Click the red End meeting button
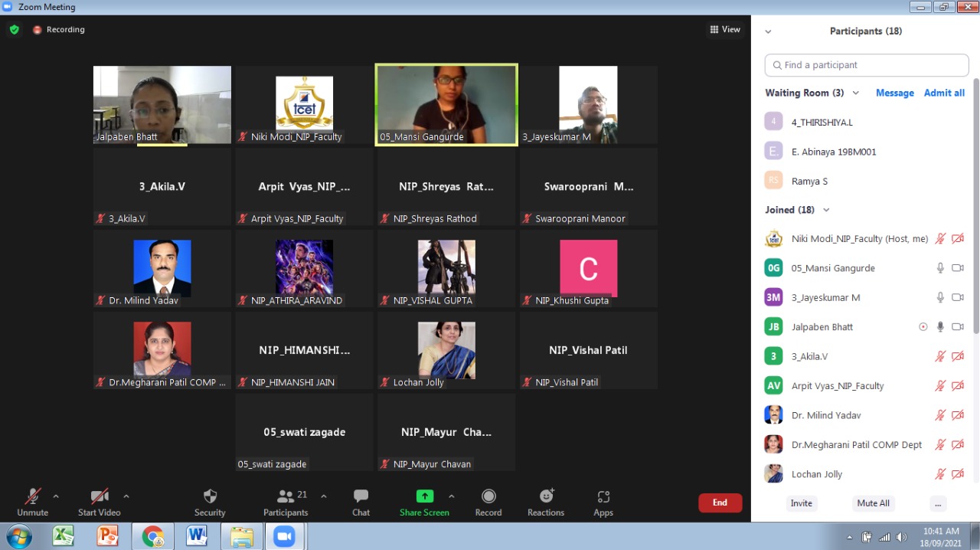Viewport: 980px width, 550px height. point(720,503)
